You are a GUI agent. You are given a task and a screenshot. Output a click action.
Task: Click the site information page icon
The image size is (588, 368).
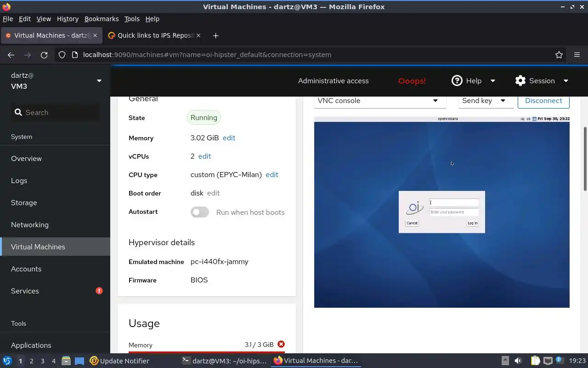(x=75, y=55)
